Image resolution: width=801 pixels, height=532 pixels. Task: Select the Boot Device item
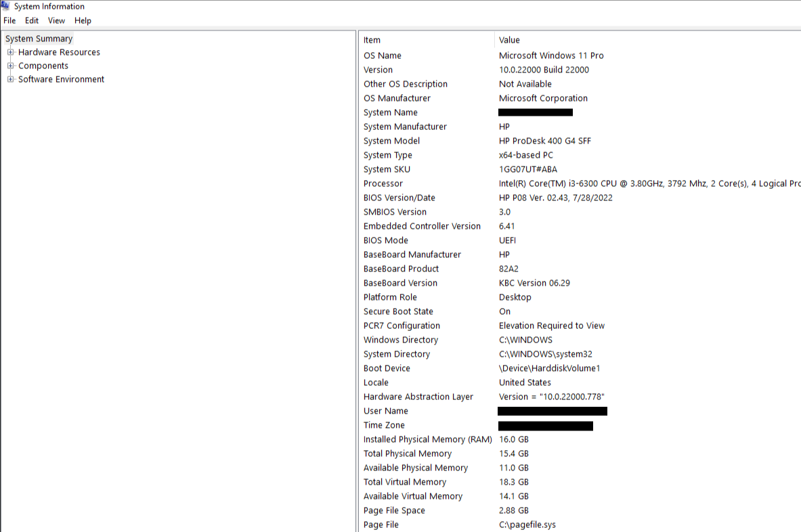coord(387,369)
